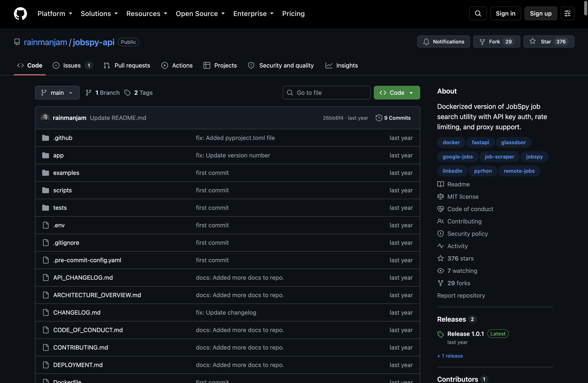This screenshot has height=383, width=588.
Task: Click the .github folder icon
Action: point(46,138)
